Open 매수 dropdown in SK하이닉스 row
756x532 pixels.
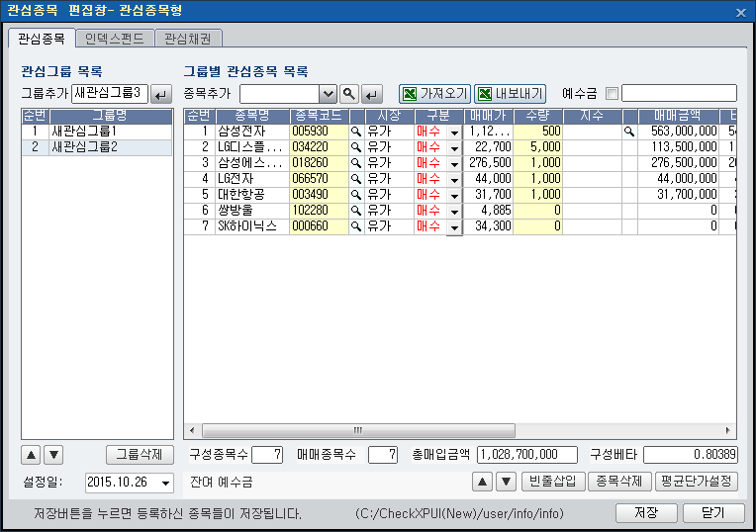click(454, 227)
